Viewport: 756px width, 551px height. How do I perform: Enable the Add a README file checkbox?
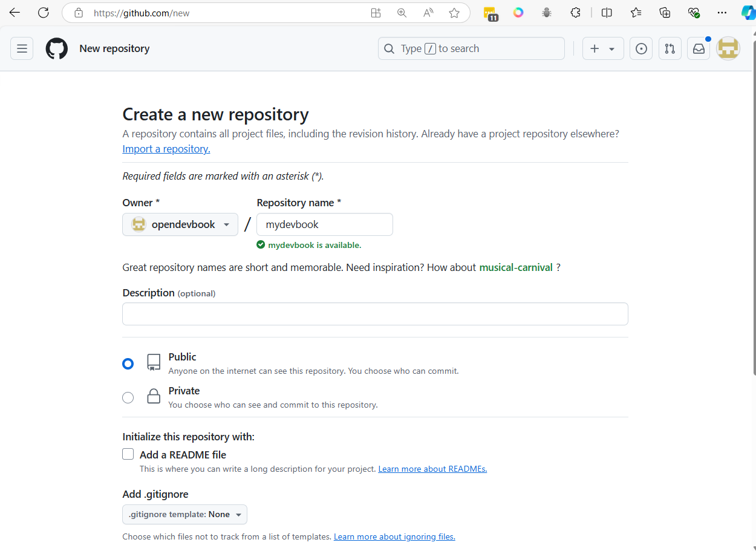(128, 454)
